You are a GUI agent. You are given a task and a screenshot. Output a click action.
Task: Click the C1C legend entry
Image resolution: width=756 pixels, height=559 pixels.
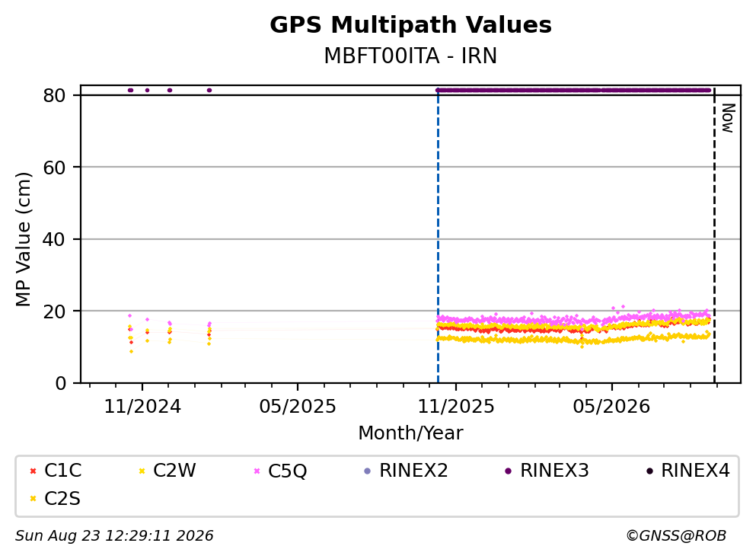[56, 470]
